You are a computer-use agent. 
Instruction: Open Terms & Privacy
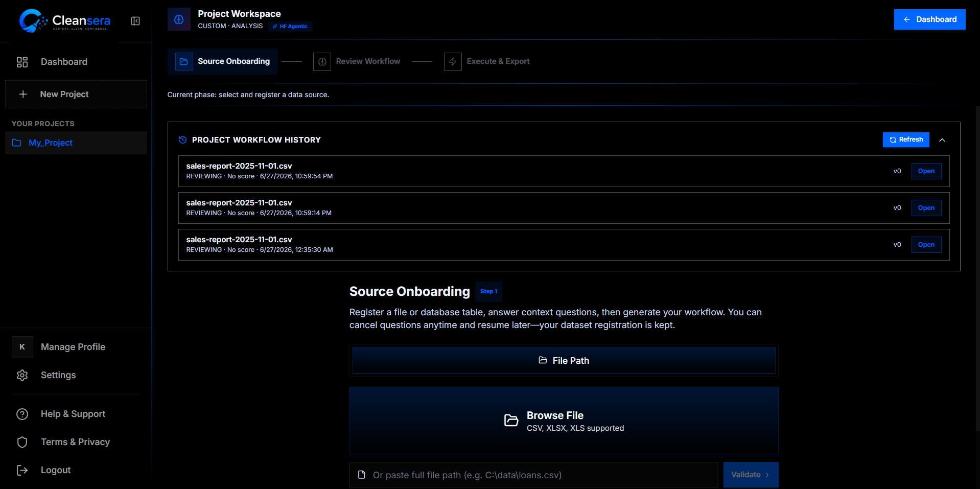[x=76, y=442]
